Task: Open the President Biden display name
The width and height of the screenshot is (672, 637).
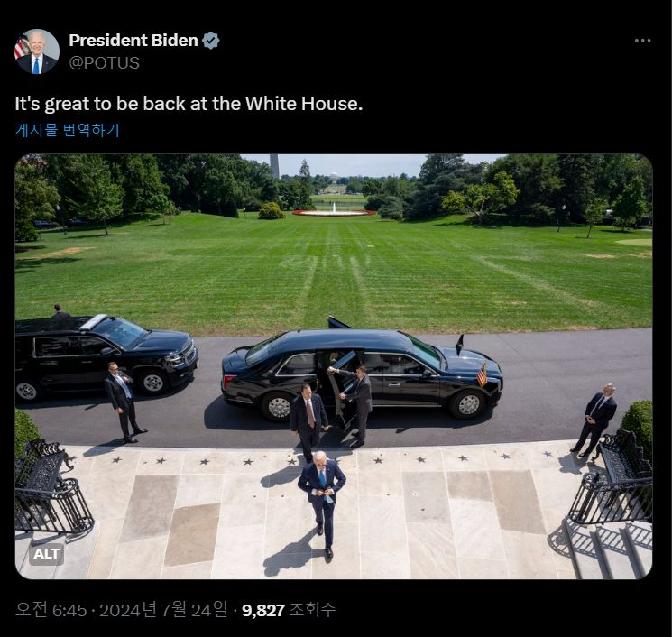Action: [x=133, y=41]
